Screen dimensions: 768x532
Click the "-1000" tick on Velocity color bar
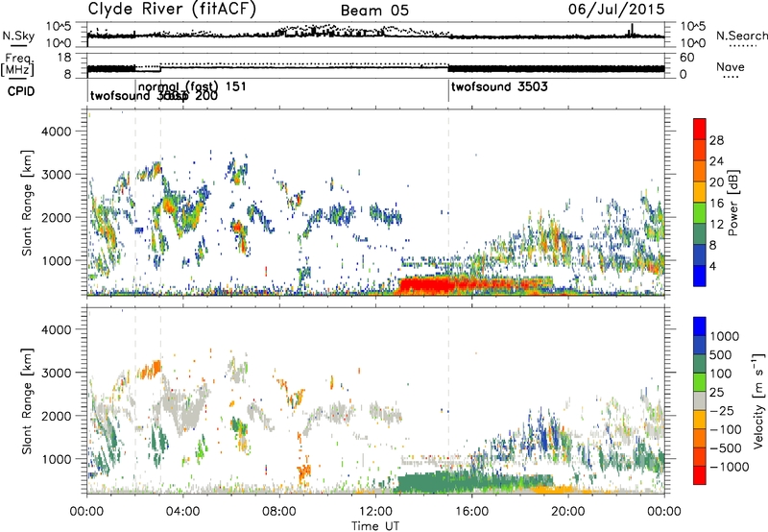pyautogui.click(x=730, y=467)
